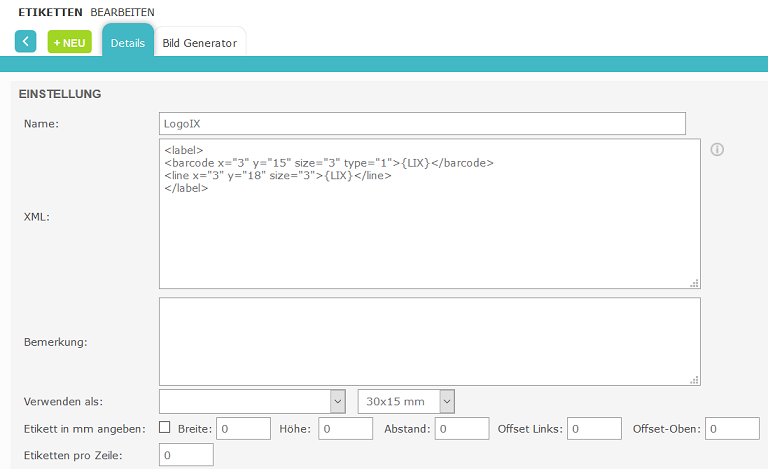Open the Verwenden als dropdown
Viewport: 768px width, 469px height.
tap(252, 401)
